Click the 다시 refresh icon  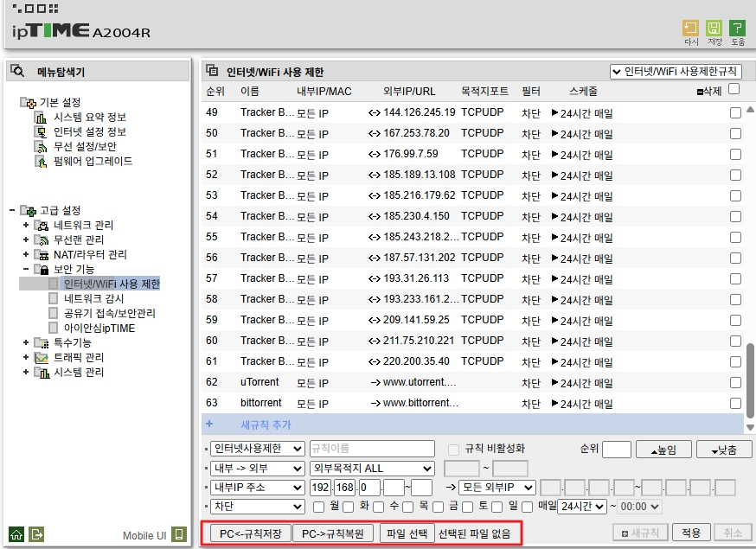coord(690,28)
